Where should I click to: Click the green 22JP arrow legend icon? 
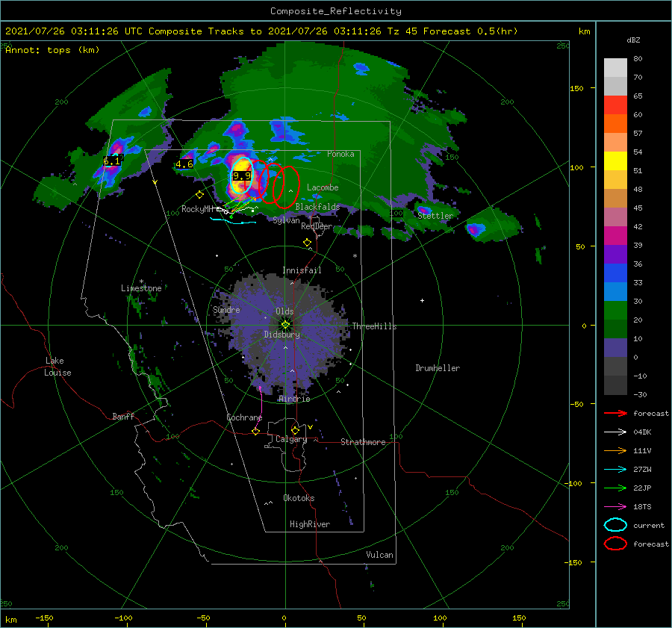click(615, 488)
